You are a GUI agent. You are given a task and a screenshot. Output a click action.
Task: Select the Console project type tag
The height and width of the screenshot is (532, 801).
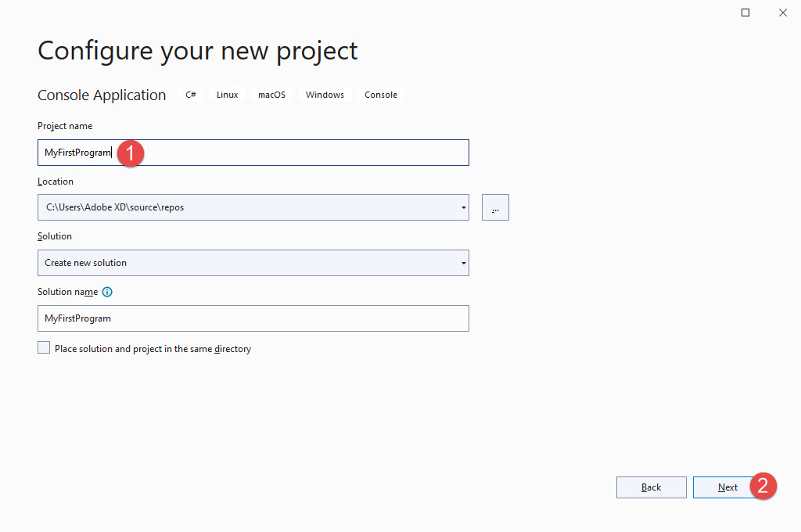[380, 94]
